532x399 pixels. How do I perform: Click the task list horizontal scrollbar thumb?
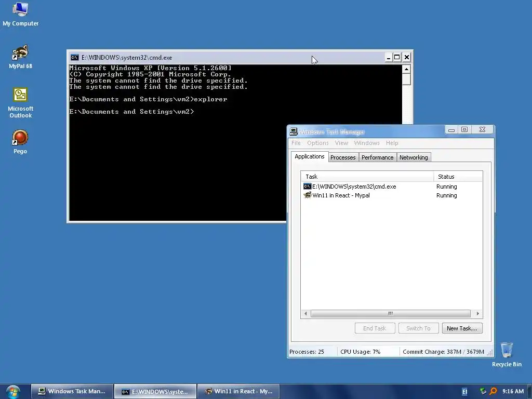point(391,313)
